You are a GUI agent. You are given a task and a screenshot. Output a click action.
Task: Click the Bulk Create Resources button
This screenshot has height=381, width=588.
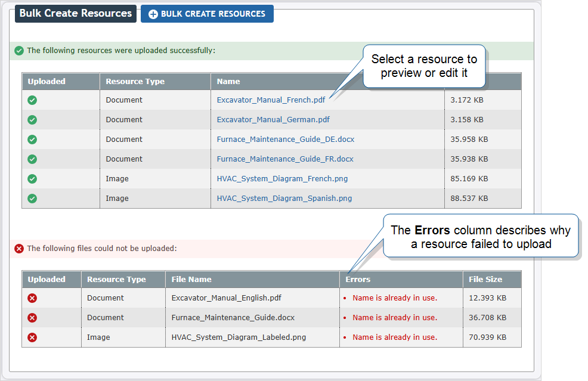[207, 14]
